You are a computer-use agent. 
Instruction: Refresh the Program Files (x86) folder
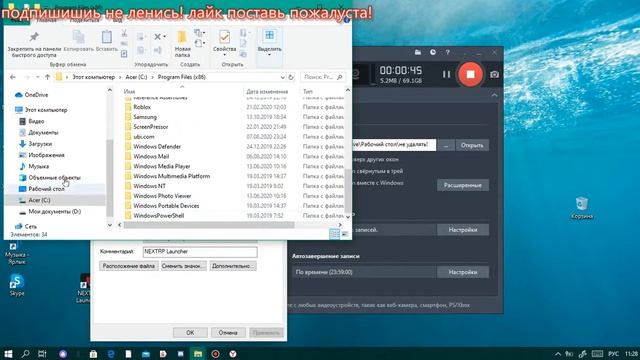coord(291,77)
